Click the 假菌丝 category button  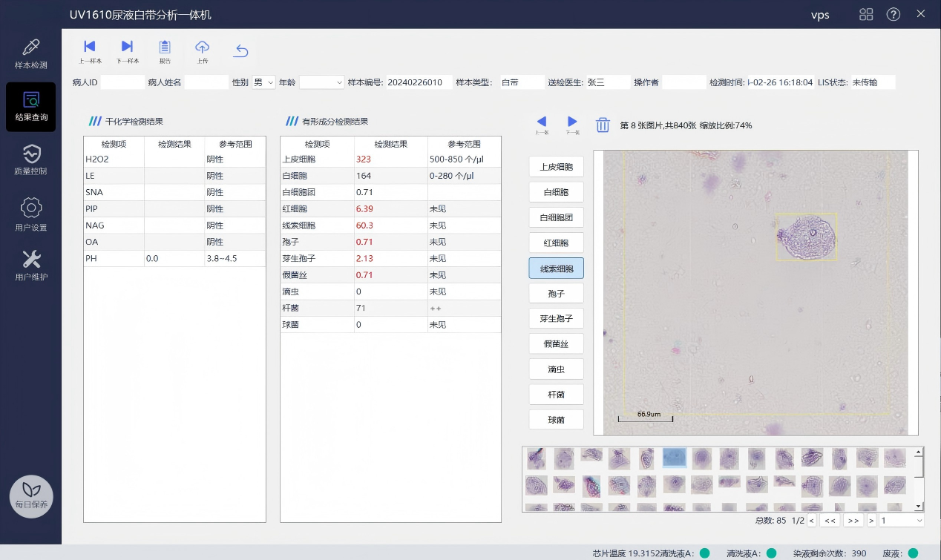pyautogui.click(x=556, y=344)
